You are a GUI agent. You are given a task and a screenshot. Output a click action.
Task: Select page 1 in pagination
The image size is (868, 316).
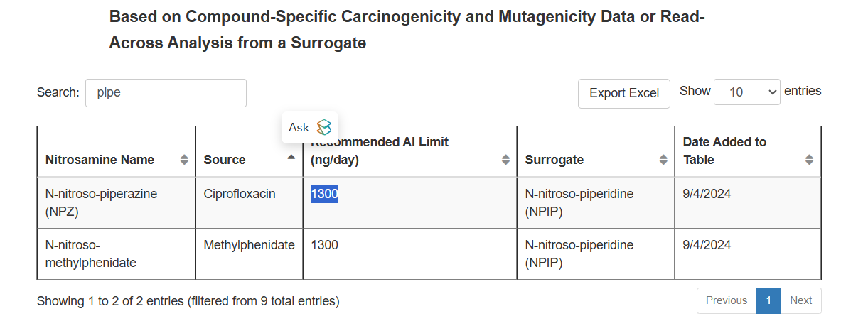(768, 300)
